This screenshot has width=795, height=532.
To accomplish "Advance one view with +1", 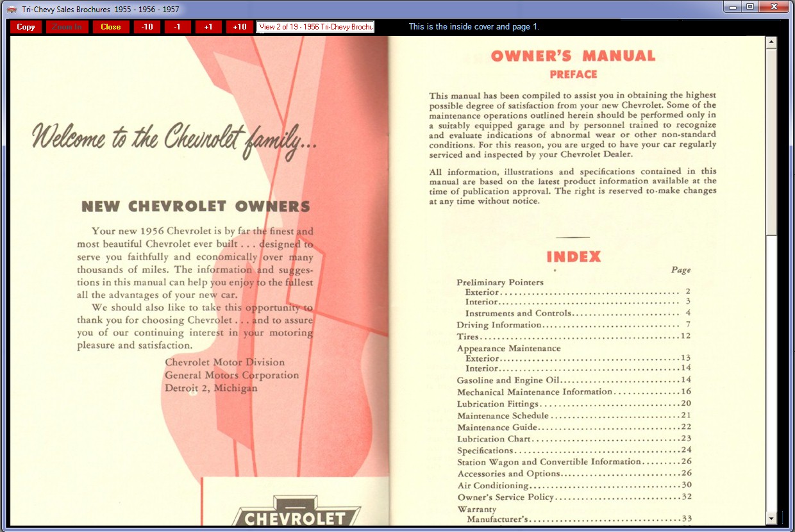I will tap(208, 27).
